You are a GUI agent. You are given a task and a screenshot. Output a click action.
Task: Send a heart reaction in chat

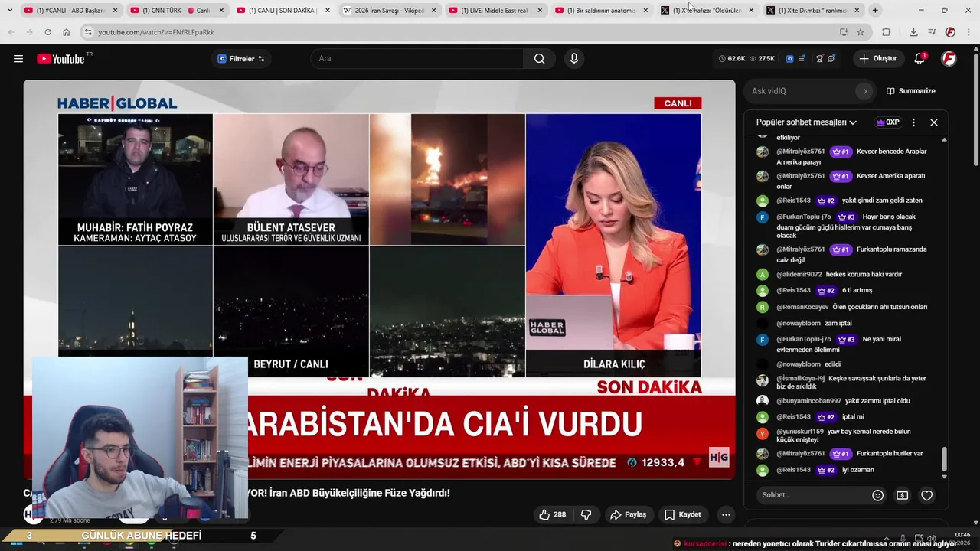[x=927, y=495]
